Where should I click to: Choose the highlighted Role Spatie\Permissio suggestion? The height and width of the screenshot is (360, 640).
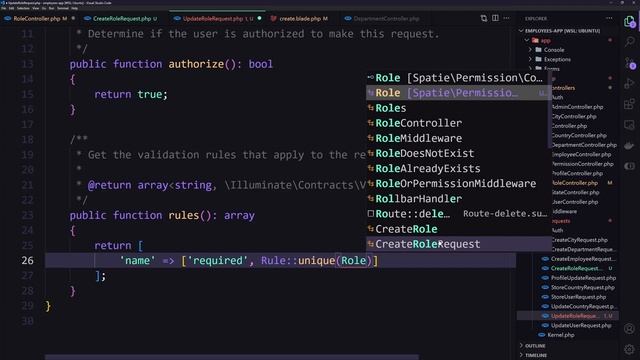(458, 93)
